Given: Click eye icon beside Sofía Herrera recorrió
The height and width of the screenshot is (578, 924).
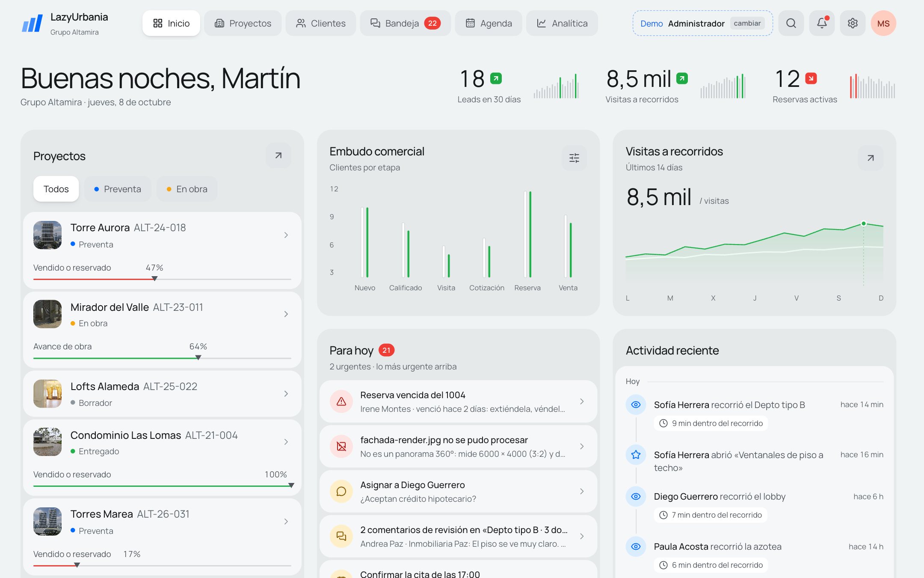Looking at the screenshot, I should 636,405.
